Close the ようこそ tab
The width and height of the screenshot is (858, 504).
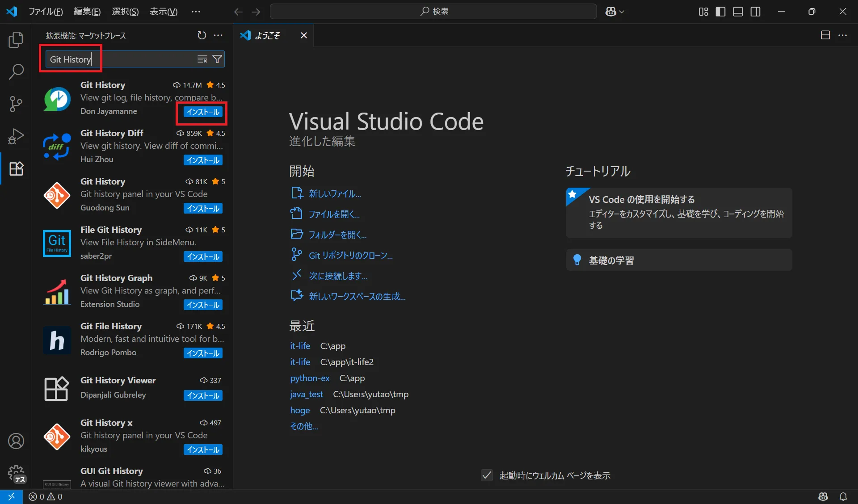click(304, 35)
